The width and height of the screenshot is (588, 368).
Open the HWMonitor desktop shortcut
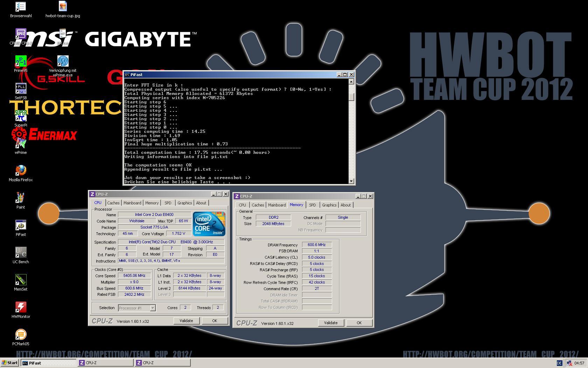[21, 310]
